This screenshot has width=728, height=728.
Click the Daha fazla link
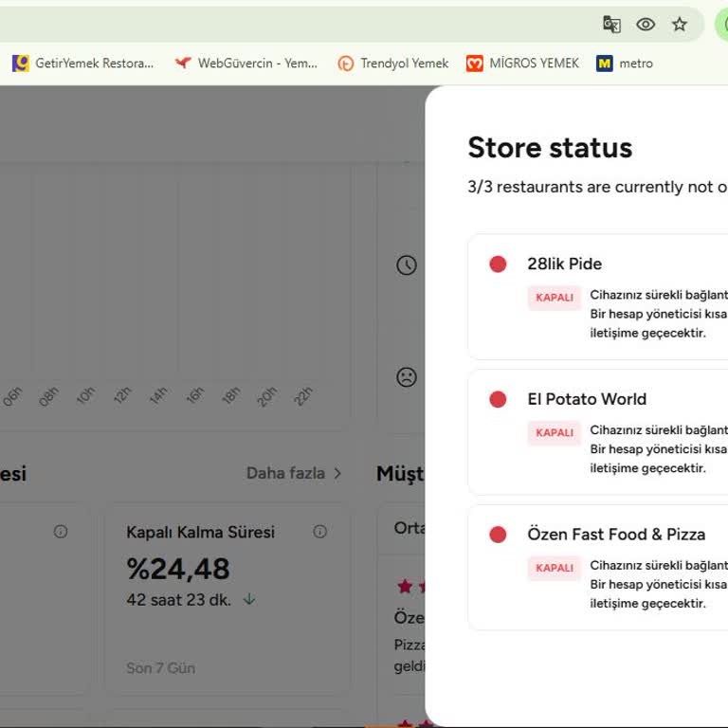[285, 473]
